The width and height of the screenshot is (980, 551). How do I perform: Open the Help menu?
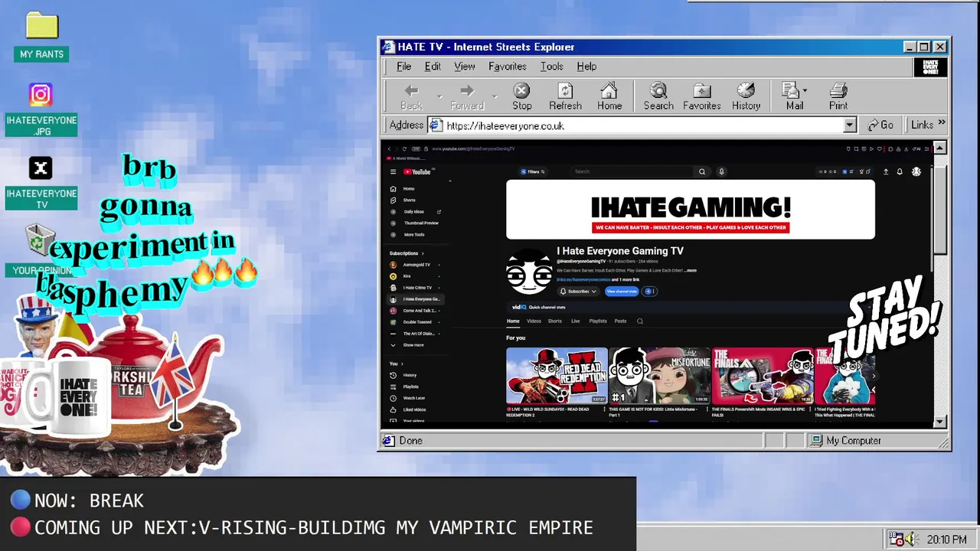586,67
